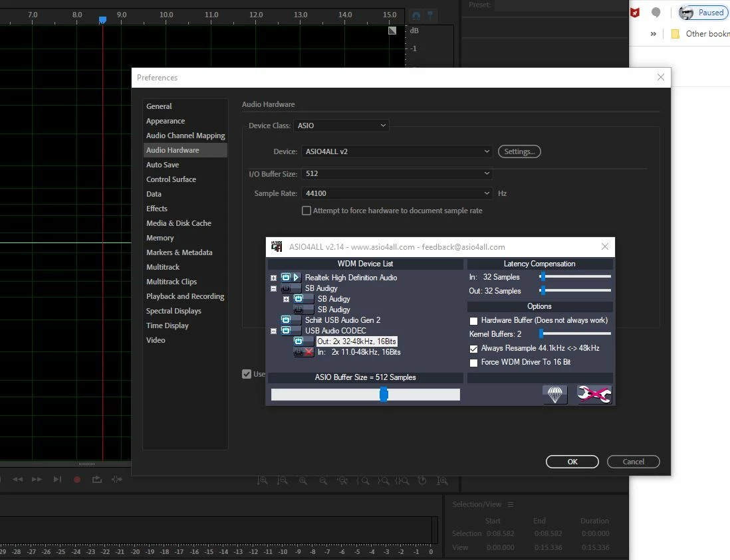Toggle power button for Realtek High Definition Audio
Image resolution: width=730 pixels, height=560 pixels.
click(x=286, y=277)
